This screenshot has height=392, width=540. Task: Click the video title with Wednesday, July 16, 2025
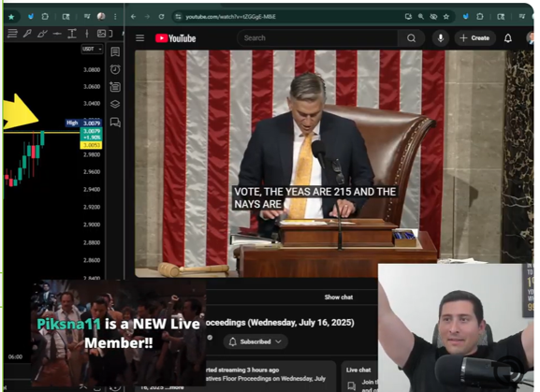[281, 323]
